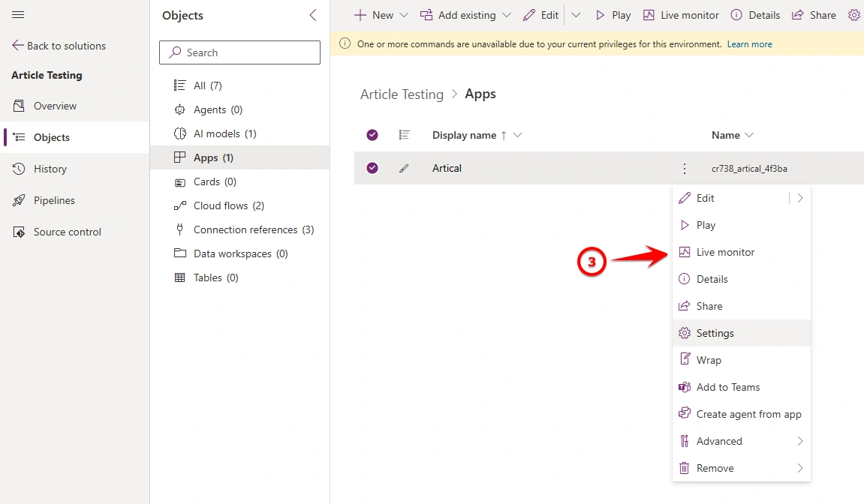Toggle the select-all checkbox in header

[x=372, y=135]
